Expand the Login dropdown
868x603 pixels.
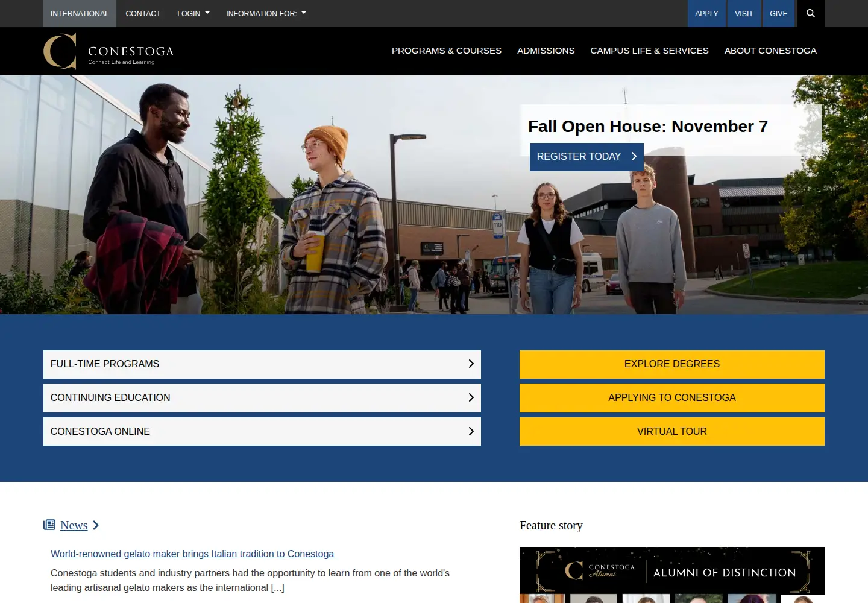[193, 13]
